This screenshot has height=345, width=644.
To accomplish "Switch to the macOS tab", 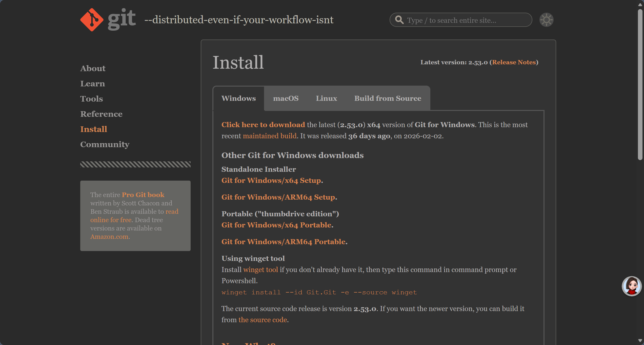I will pos(286,98).
